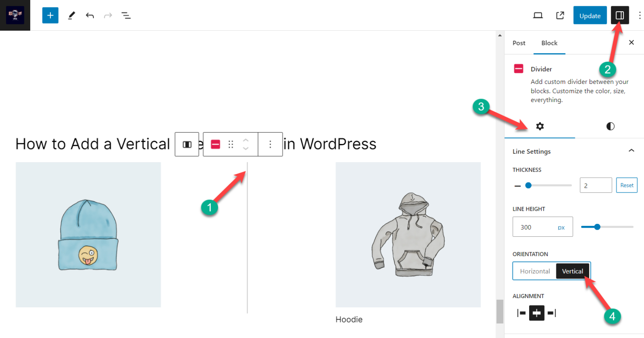Viewport: 644px width, 338px height.
Task: Switch to the Post tab
Action: tap(519, 42)
